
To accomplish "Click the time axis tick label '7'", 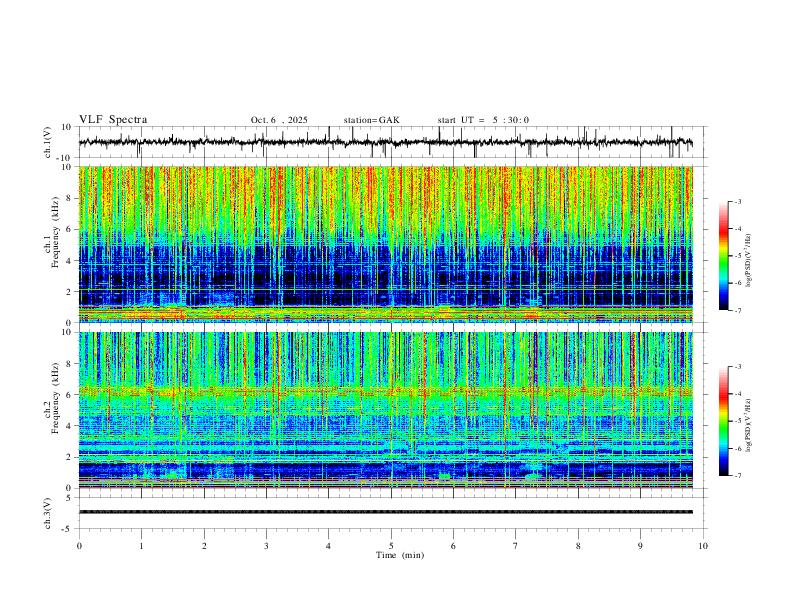I will pos(516,546).
